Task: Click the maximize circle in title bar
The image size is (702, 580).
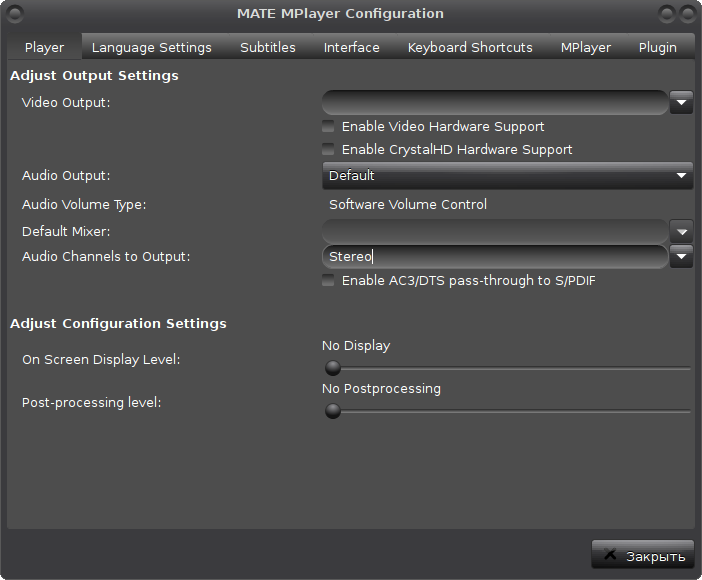Action: coord(687,14)
